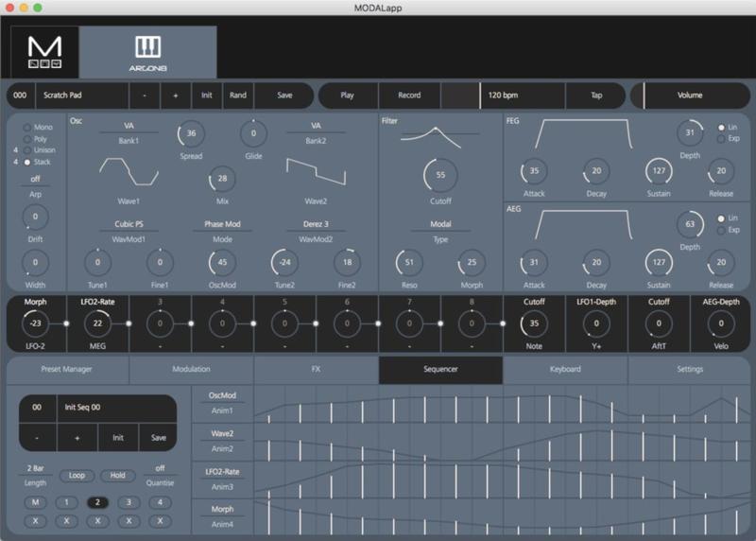This screenshot has width=756, height=541.
Task: Click the OscMod knob showing 45
Action: tap(222, 263)
